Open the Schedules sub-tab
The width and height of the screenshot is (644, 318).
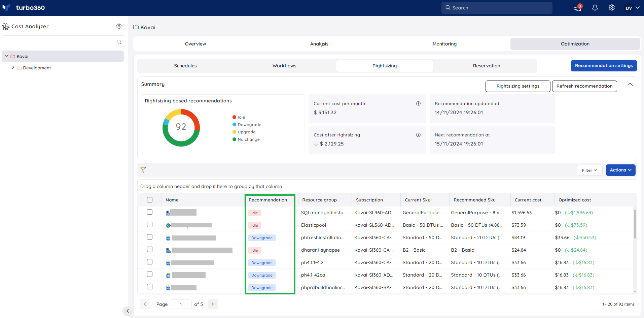click(185, 66)
